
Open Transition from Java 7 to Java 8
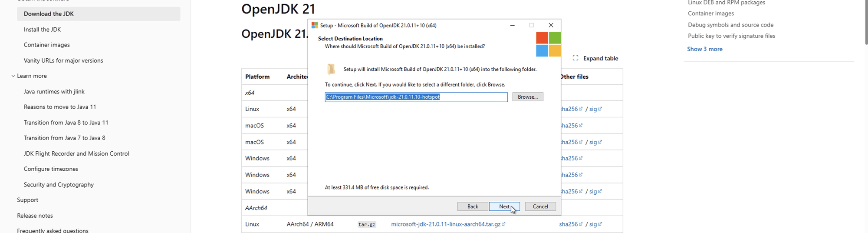[x=65, y=138]
